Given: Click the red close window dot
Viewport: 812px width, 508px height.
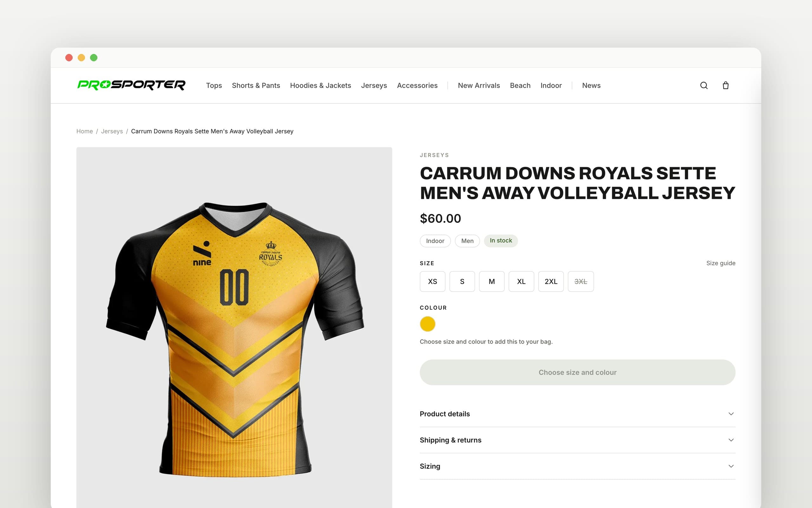Looking at the screenshot, I should [x=69, y=58].
